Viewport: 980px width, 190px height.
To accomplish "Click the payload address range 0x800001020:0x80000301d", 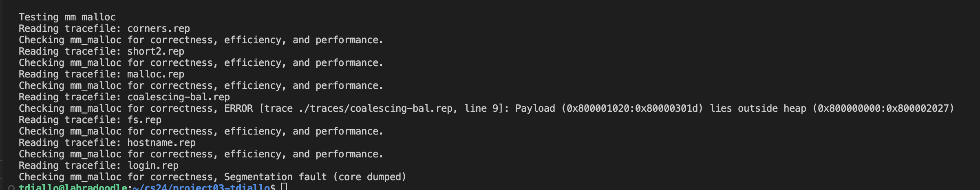I will click(632, 108).
